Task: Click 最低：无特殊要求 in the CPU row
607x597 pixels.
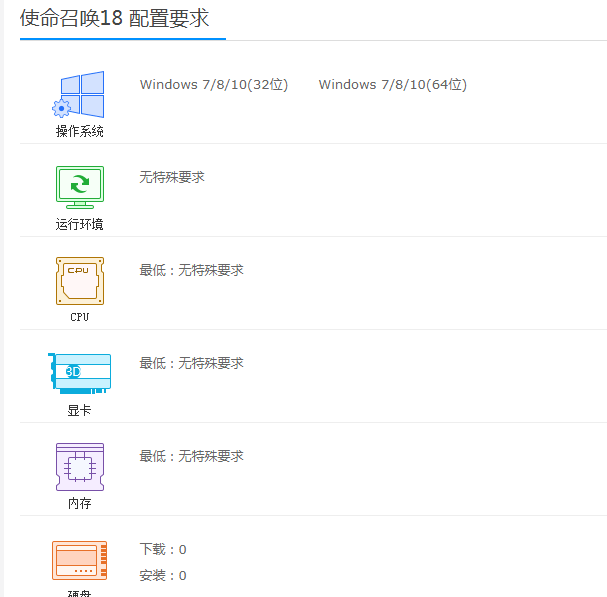Action: click(x=191, y=270)
